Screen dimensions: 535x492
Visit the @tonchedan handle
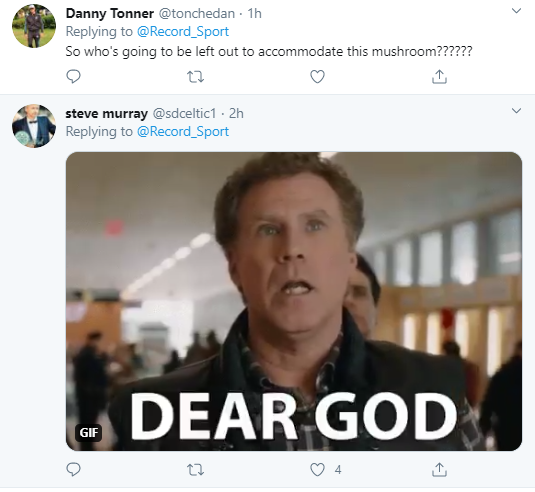[x=197, y=14]
